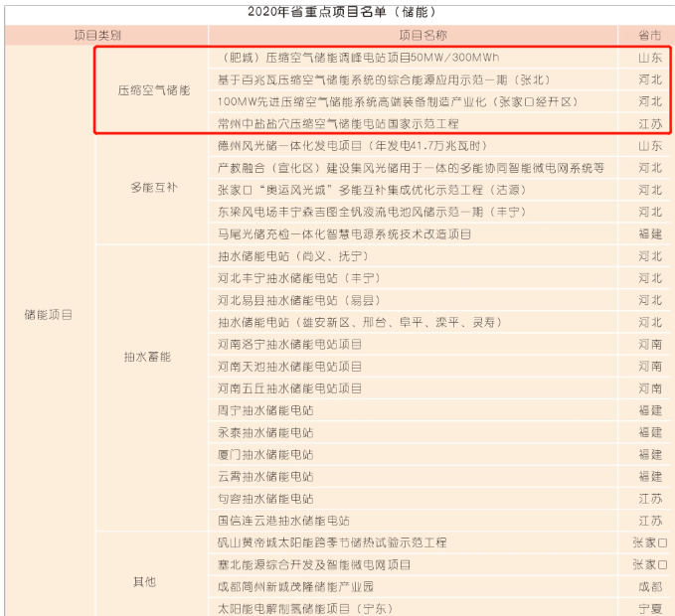This screenshot has width=675, height=616.
Task: Select the 多能互补 subcategory cell
Action: [153, 187]
